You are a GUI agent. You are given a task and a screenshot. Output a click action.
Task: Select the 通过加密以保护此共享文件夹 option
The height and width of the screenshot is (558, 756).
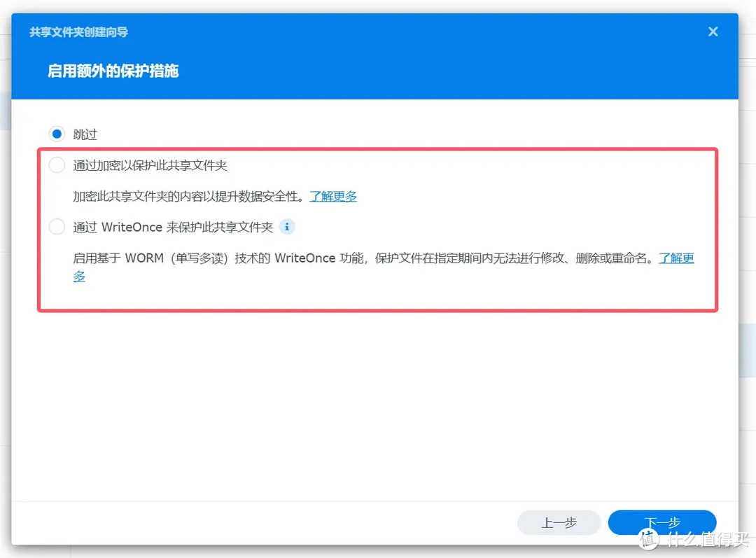coord(57,165)
